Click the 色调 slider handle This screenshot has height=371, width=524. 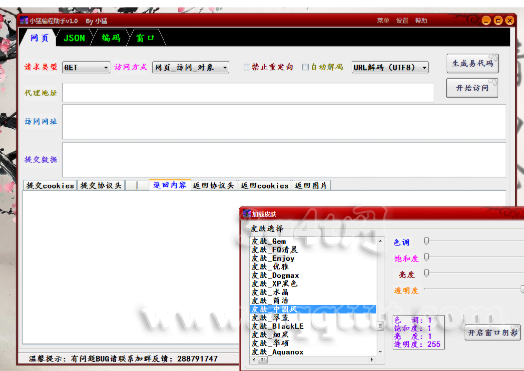(426, 241)
